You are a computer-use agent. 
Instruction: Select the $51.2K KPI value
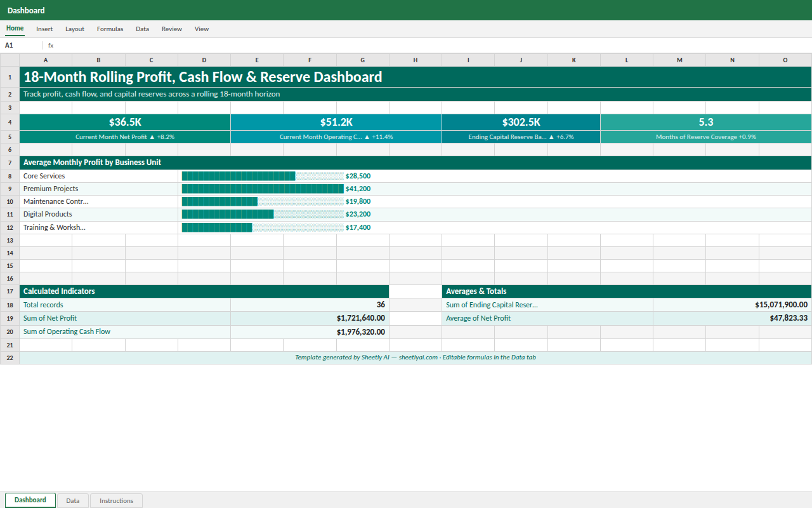point(336,122)
